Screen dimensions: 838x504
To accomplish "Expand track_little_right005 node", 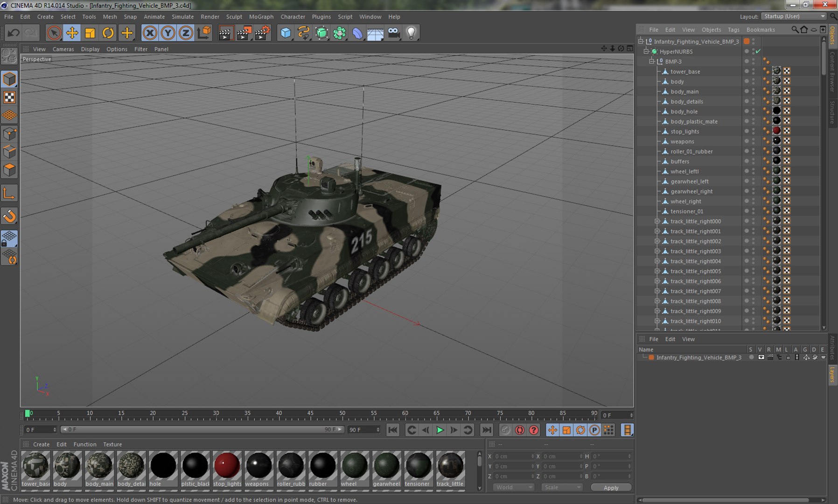I will pos(657,271).
